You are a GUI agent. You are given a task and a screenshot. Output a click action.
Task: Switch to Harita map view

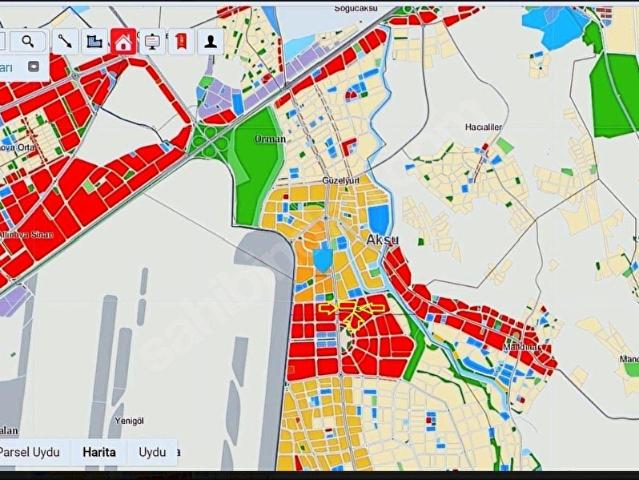(99, 452)
